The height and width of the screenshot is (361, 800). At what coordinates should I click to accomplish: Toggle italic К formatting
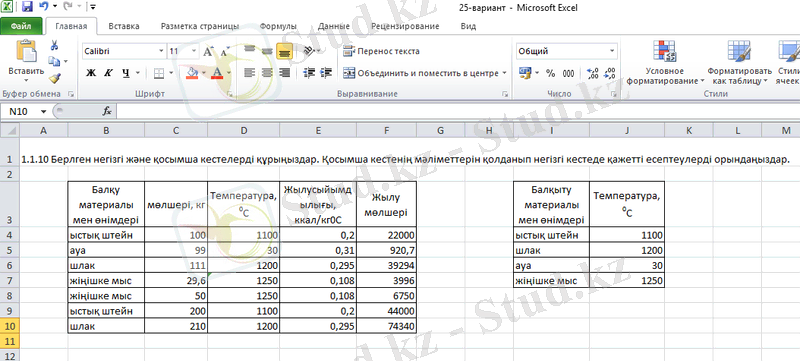(x=108, y=73)
